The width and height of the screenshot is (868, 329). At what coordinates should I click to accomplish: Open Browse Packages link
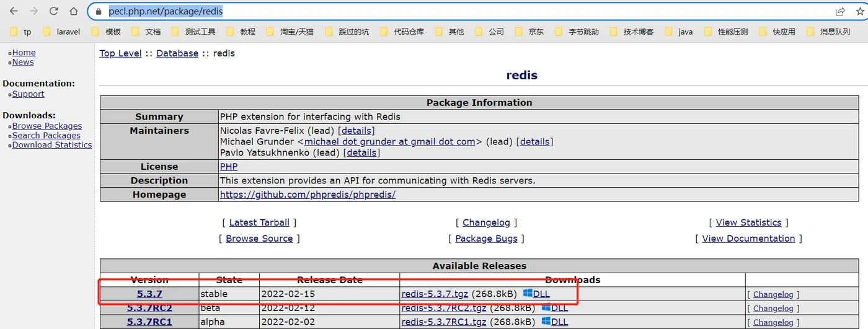coord(47,126)
